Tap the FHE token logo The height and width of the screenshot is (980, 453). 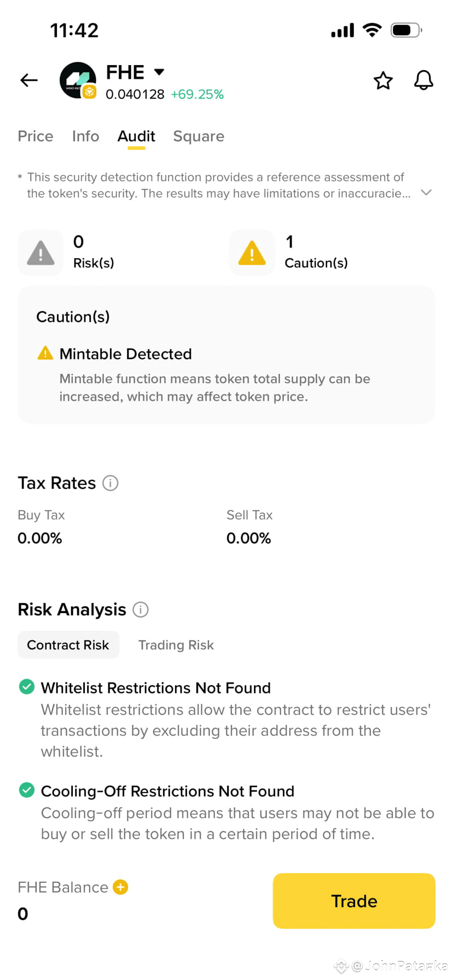pyautogui.click(x=78, y=80)
